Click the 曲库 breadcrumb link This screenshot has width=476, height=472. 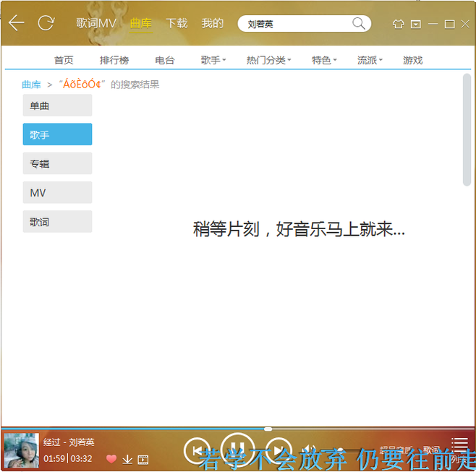pyautogui.click(x=31, y=85)
